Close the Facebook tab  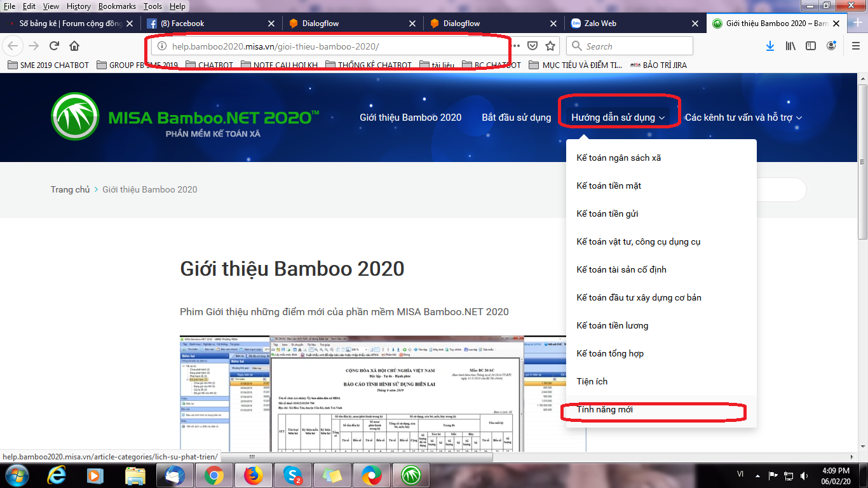click(x=271, y=24)
